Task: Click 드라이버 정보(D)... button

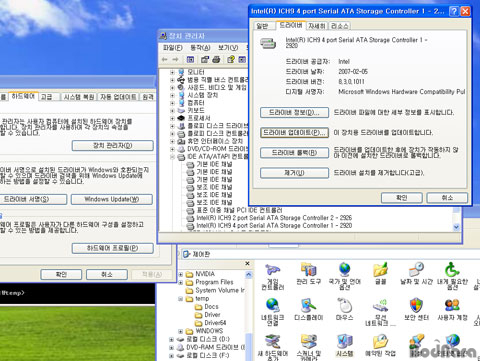Action: pyautogui.click(x=294, y=113)
